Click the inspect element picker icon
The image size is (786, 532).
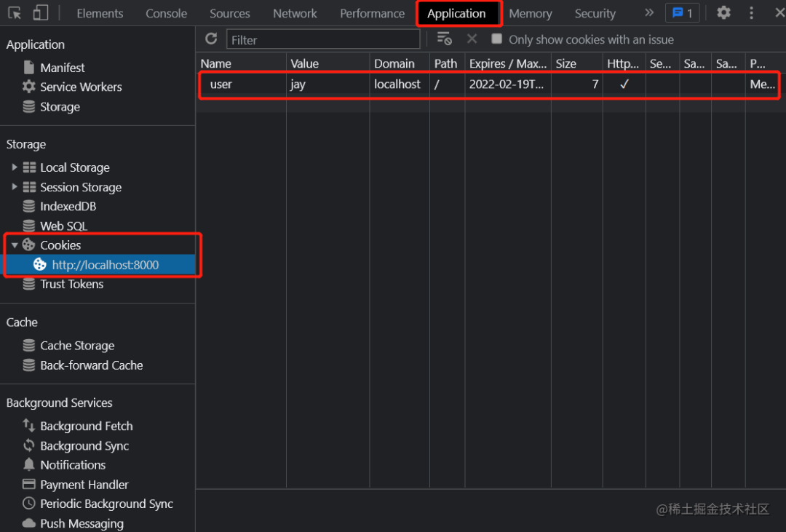tap(15, 13)
